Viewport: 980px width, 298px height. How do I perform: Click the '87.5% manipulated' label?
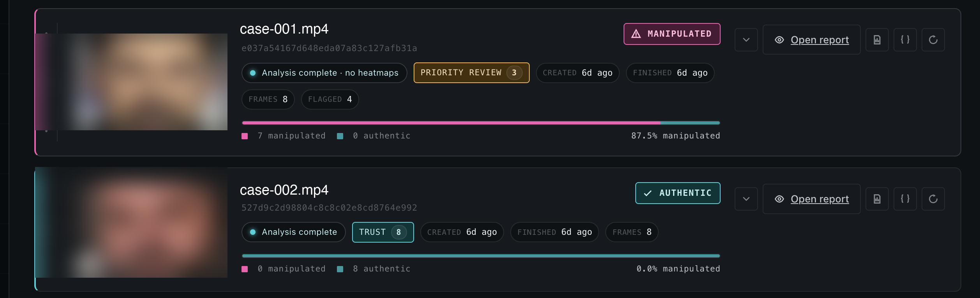676,136
